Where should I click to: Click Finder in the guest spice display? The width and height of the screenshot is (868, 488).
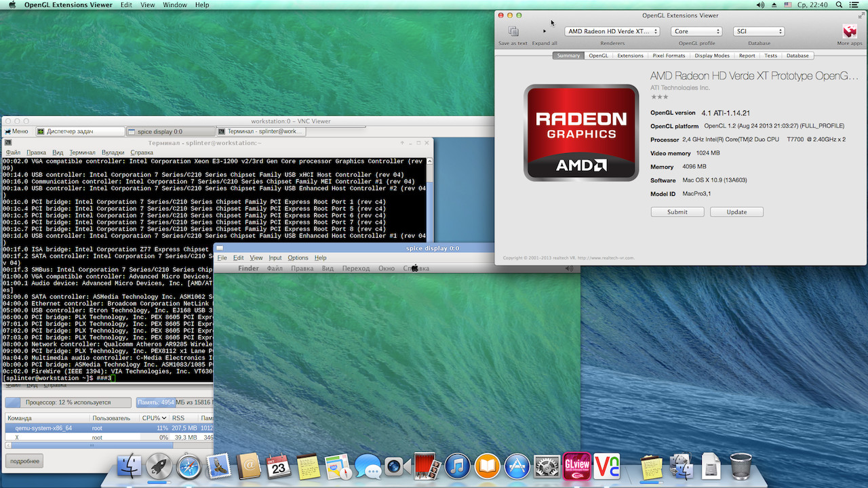248,268
